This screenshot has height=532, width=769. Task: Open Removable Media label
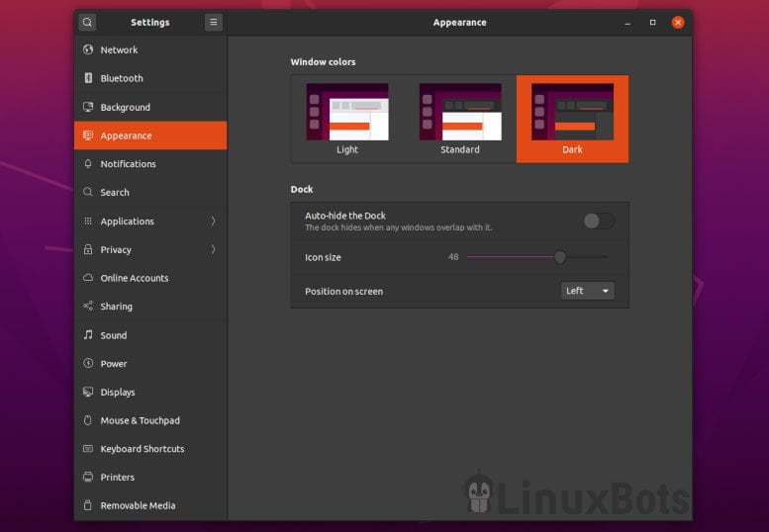click(x=138, y=506)
